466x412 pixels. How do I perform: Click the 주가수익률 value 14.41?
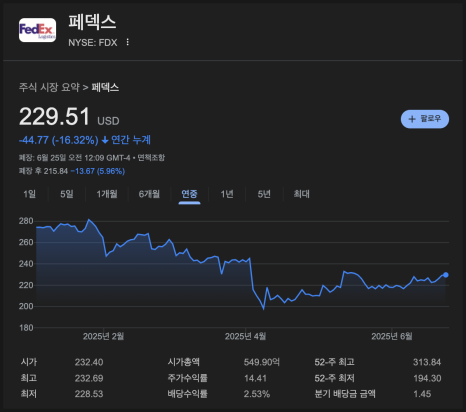(255, 378)
